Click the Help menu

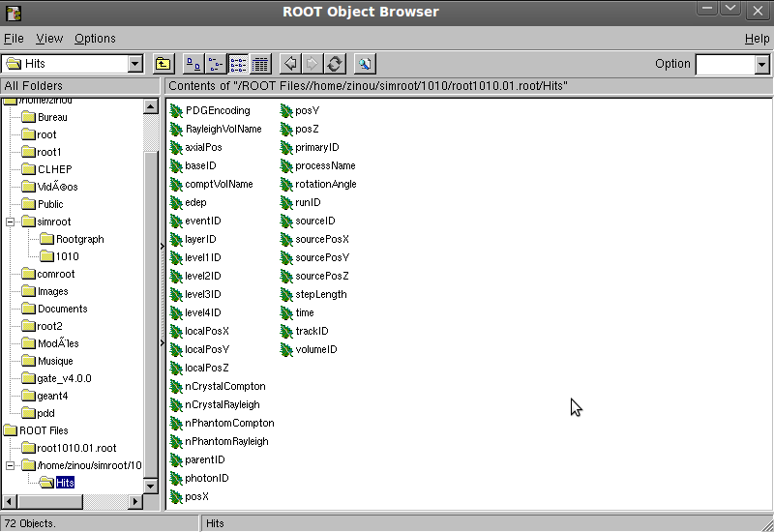757,39
